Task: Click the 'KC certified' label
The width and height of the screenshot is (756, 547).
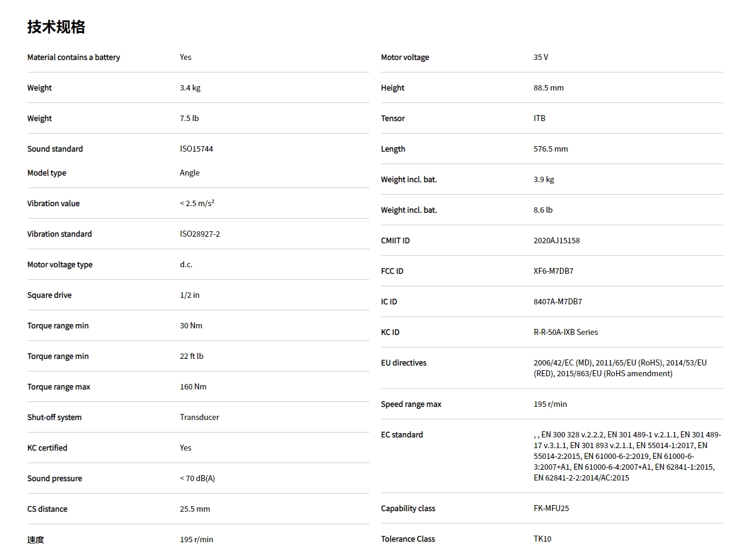Action: (47, 448)
